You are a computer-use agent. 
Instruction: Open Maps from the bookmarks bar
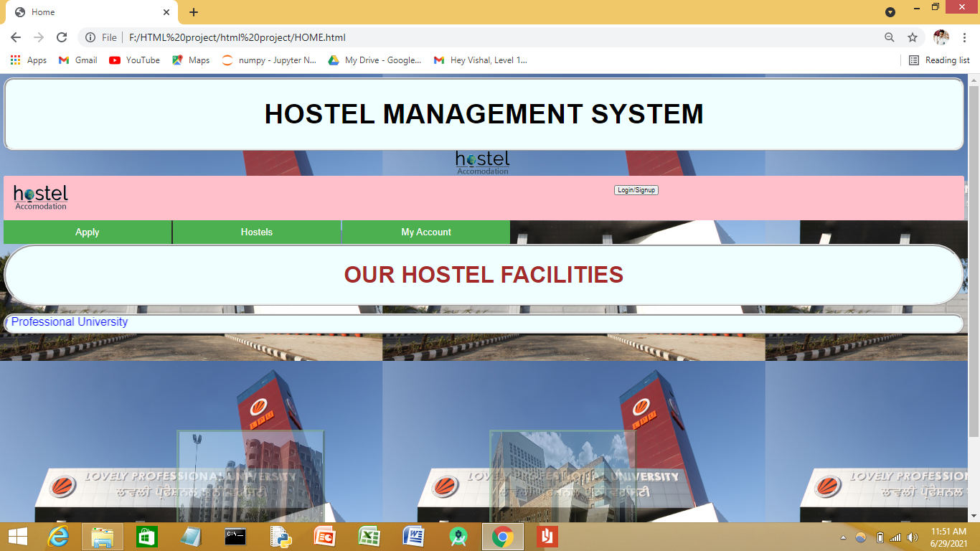coord(190,60)
